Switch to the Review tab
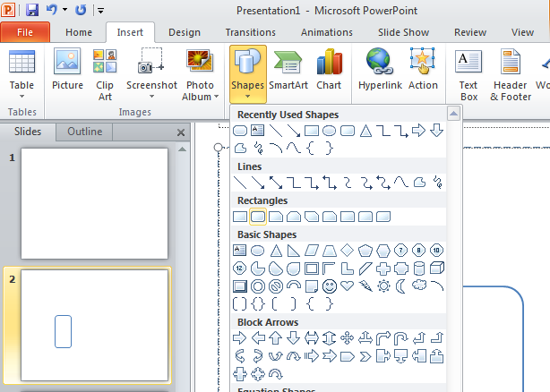 (x=470, y=32)
